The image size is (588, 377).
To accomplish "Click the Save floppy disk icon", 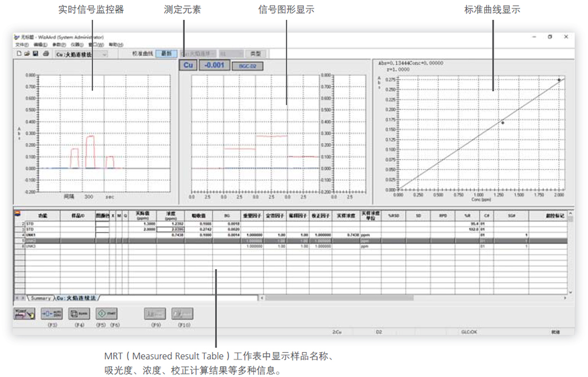I will [35, 54].
